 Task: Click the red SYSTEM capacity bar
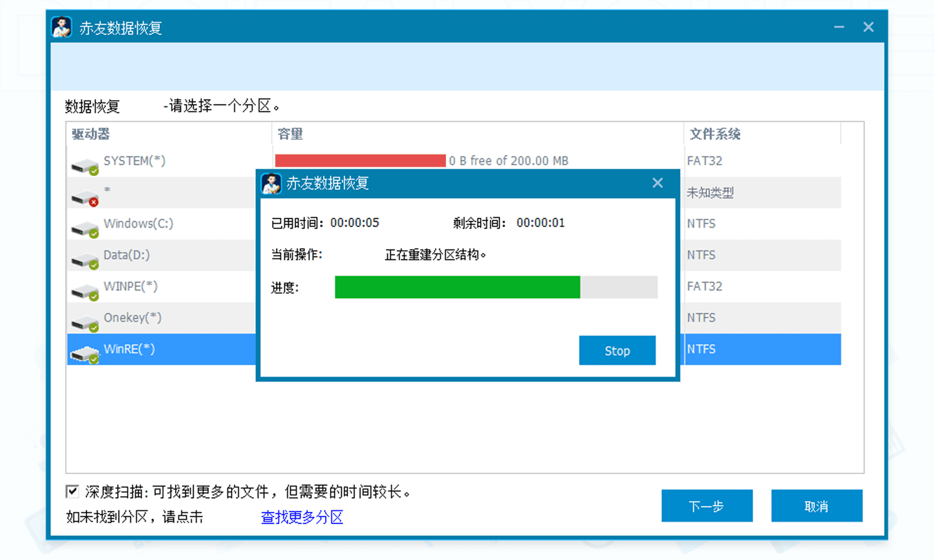360,160
